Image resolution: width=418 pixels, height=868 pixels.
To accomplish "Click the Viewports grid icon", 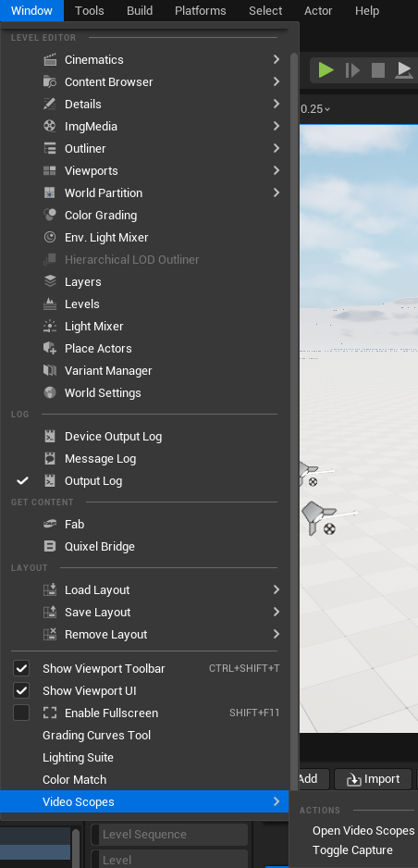I will pyautogui.click(x=50, y=170).
